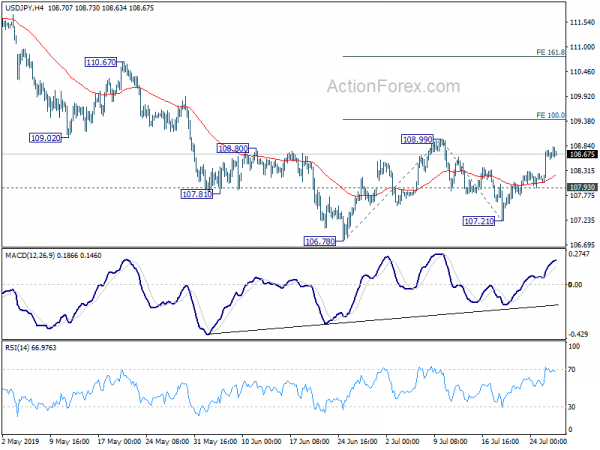Click the 109.020 price label

pyautogui.click(x=46, y=138)
